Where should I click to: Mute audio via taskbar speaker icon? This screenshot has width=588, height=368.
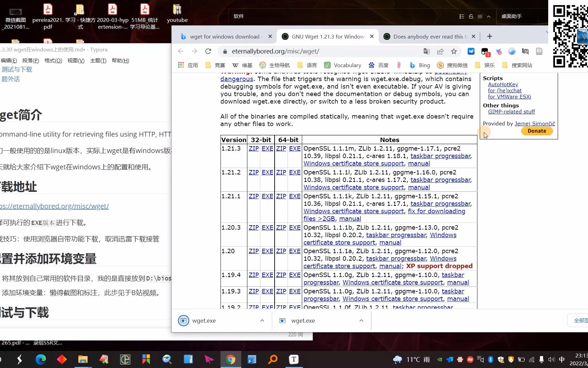[551, 359]
